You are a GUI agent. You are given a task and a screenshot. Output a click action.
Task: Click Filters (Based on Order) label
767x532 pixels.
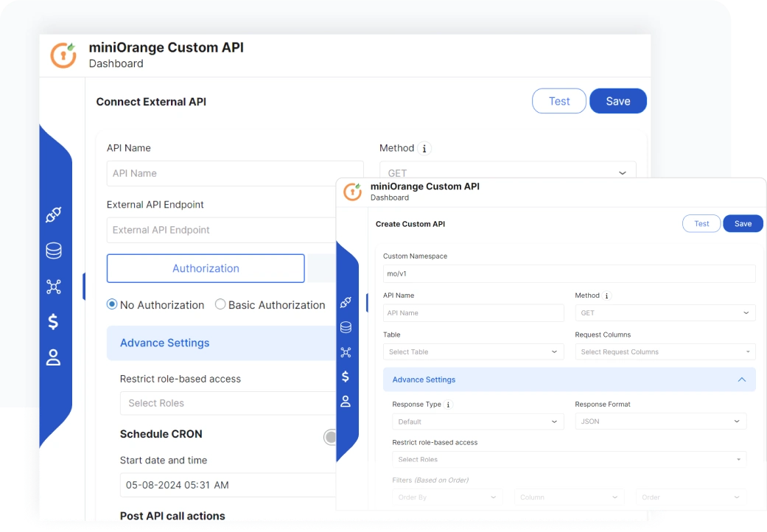(430, 480)
